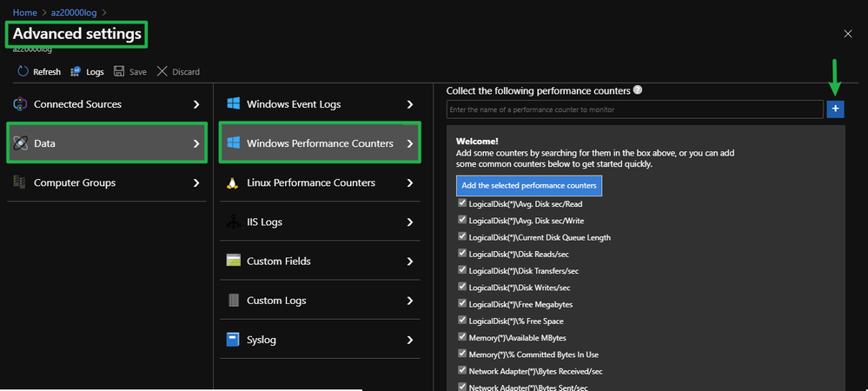Open Custom Logs section
Viewport: 868px width, 391px height.
tap(320, 301)
